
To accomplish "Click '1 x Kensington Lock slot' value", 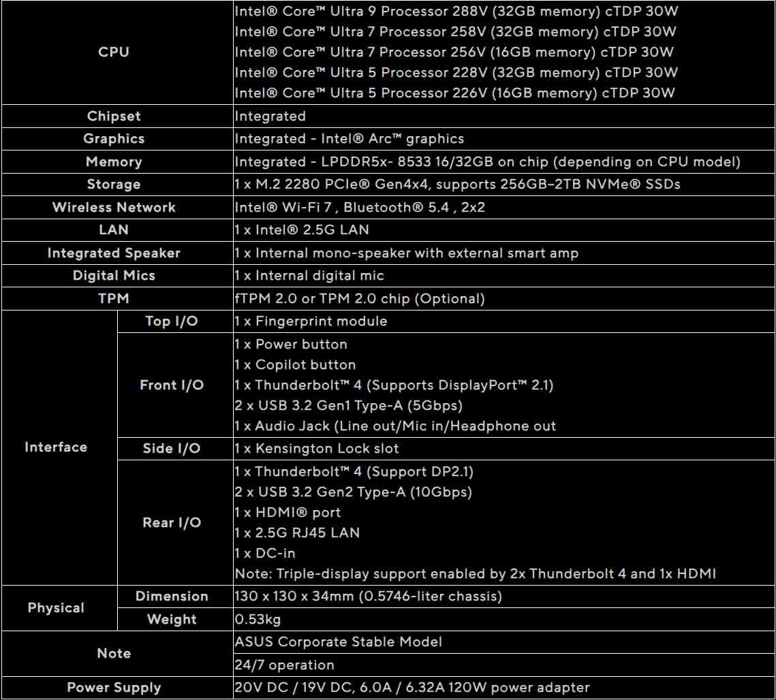I will [317, 448].
